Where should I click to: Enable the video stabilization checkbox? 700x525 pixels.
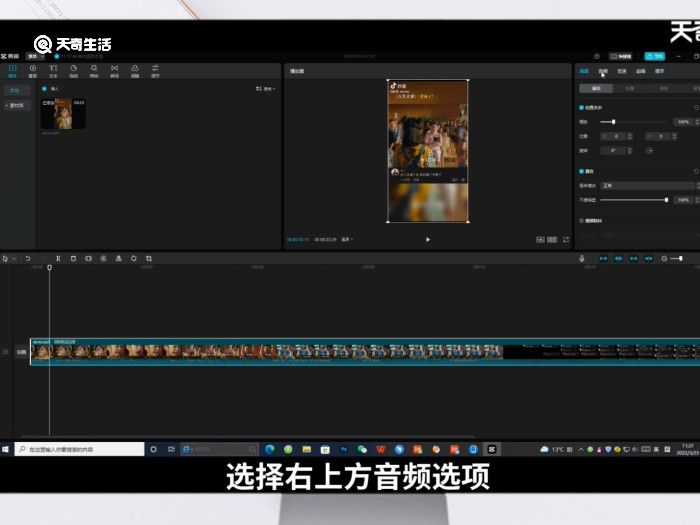[581, 221]
